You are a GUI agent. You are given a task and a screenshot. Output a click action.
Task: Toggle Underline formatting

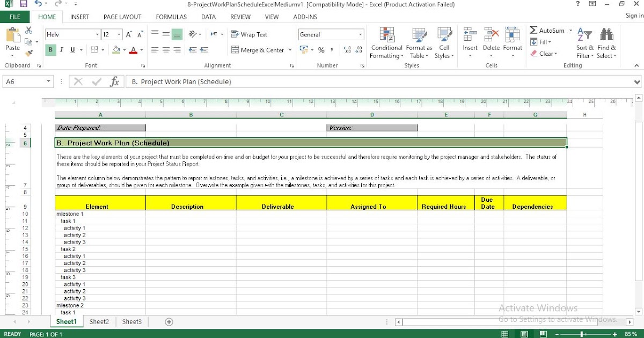(x=72, y=50)
